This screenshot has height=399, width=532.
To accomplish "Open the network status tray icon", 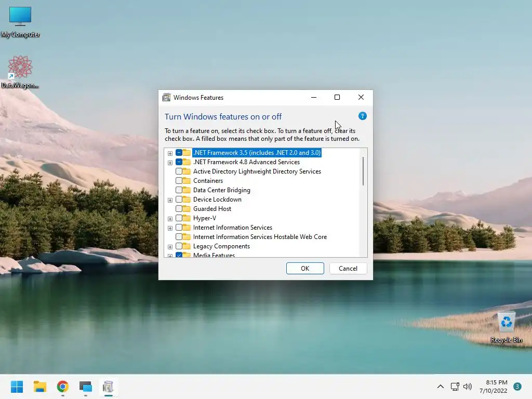I will (455, 387).
